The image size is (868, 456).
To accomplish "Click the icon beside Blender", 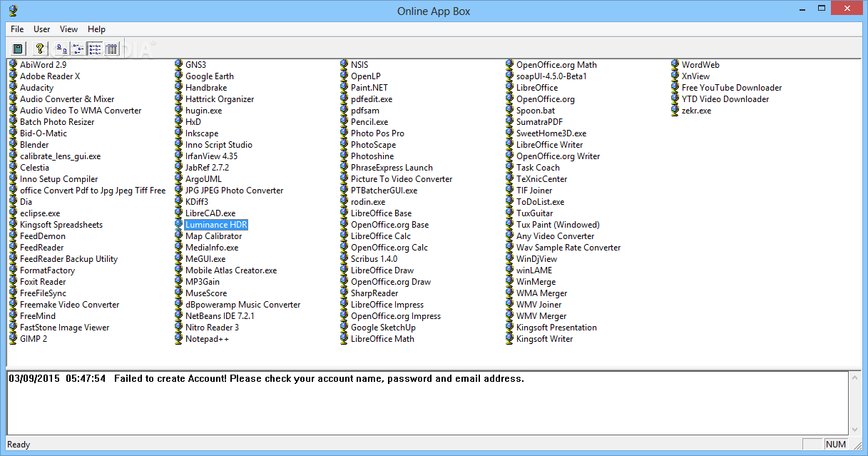I will (x=13, y=145).
